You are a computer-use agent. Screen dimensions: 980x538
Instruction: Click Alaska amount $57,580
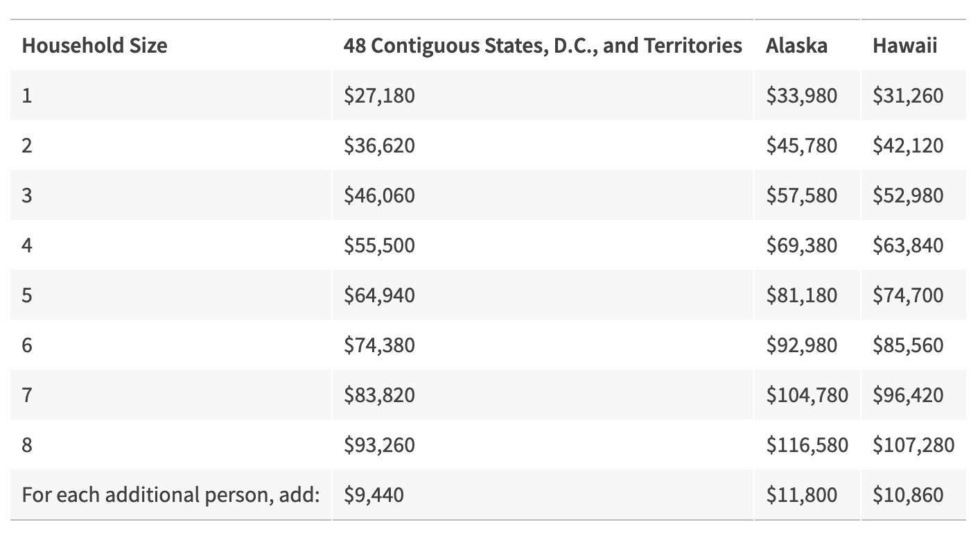[x=801, y=196]
